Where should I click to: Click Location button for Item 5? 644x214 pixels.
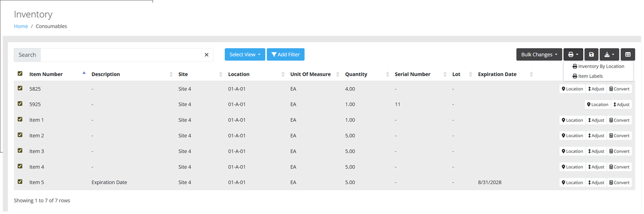572,183
